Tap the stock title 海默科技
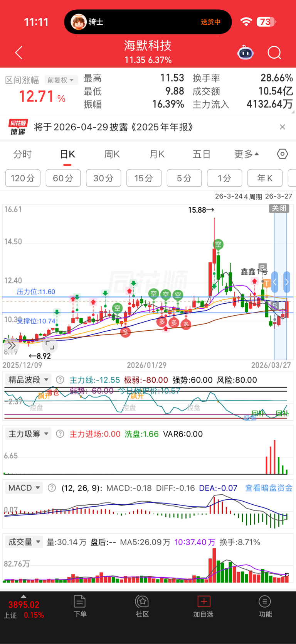296x644 pixels. pos(148,46)
